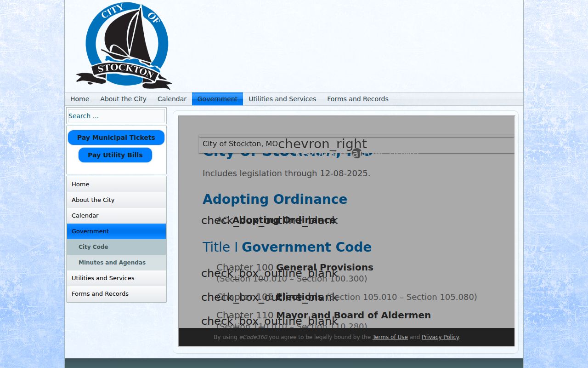Click the Pay Utility Bills button
588x368 pixels.
tap(115, 155)
